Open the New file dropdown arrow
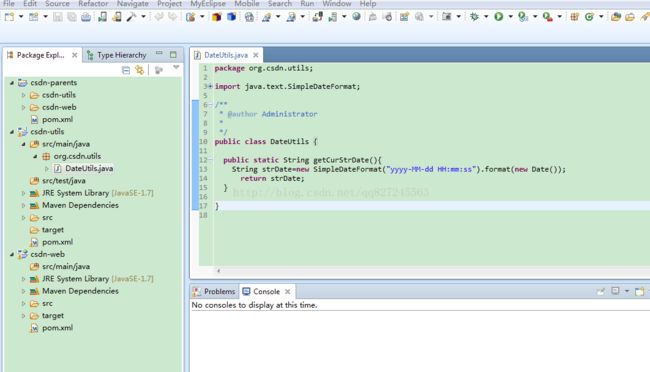 pyautogui.click(x=21, y=17)
